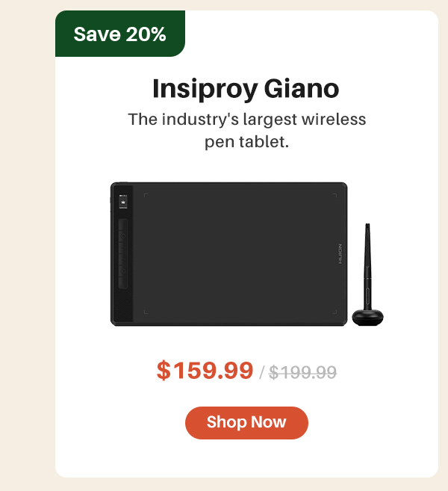Click the slash between the two prices
Viewport: 448px width, 491px height.
262,372
